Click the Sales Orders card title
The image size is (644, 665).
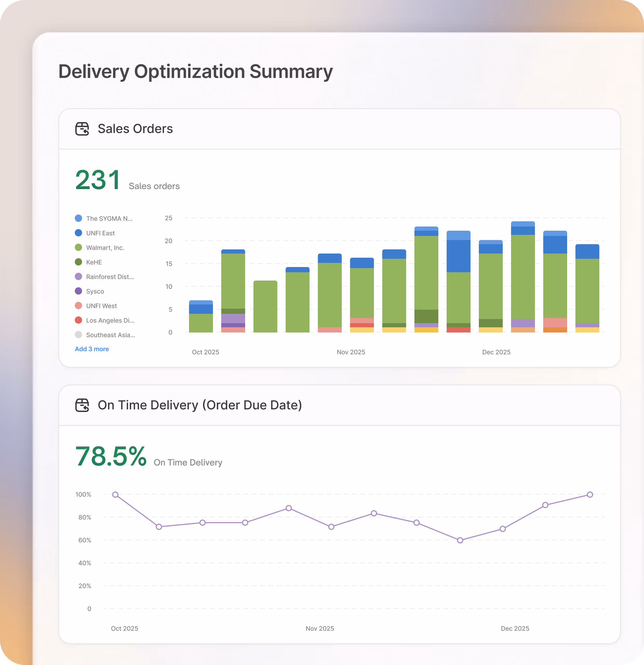click(135, 129)
